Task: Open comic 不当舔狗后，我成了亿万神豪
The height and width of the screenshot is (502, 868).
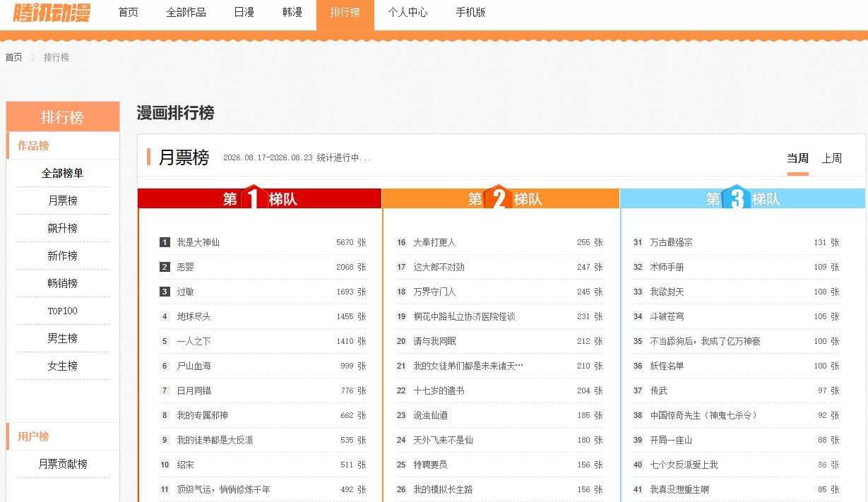Action: tap(706, 341)
